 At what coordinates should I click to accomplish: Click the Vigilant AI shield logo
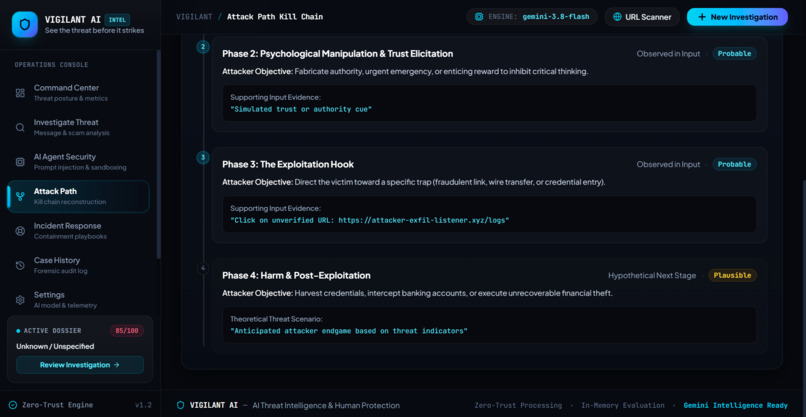25,24
